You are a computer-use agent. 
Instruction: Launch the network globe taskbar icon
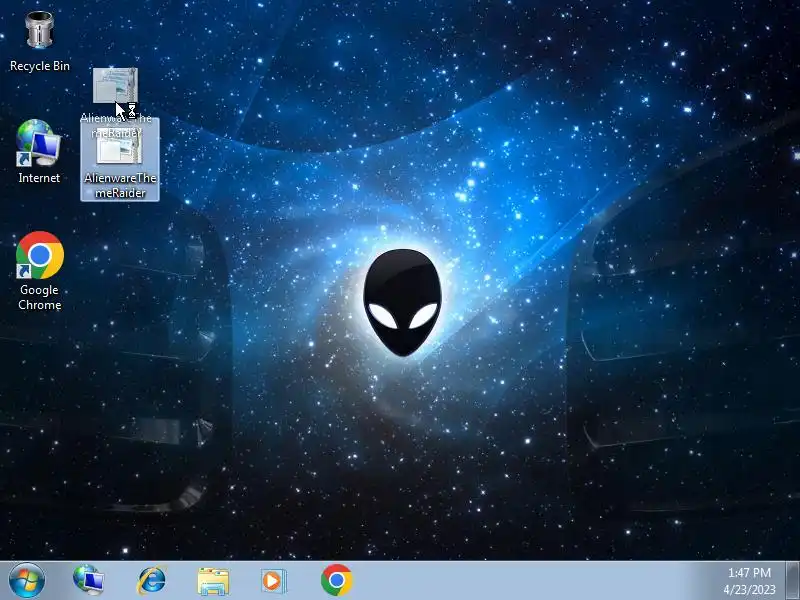89,580
